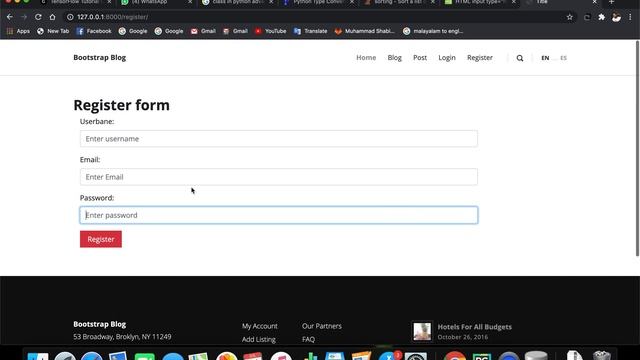Image resolution: width=640 pixels, height=360 pixels.
Task: Open Hotels For All Budgets post link
Action: (x=475, y=327)
